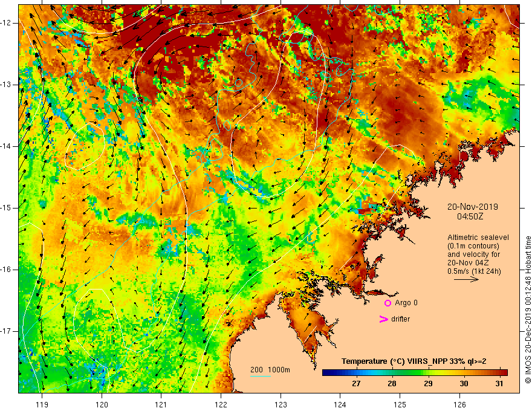Click the '121' longitude axis label
The height and width of the screenshot is (411, 532).
(x=161, y=404)
